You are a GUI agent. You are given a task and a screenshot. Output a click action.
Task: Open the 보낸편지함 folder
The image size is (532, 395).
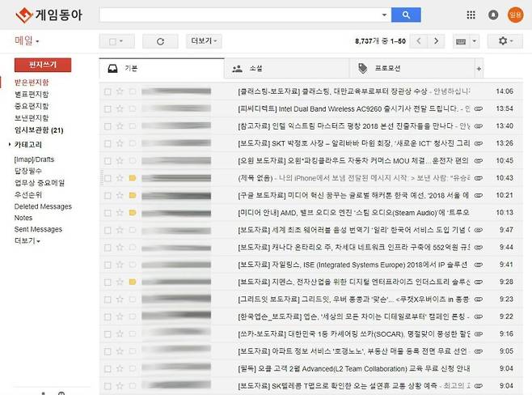point(32,118)
